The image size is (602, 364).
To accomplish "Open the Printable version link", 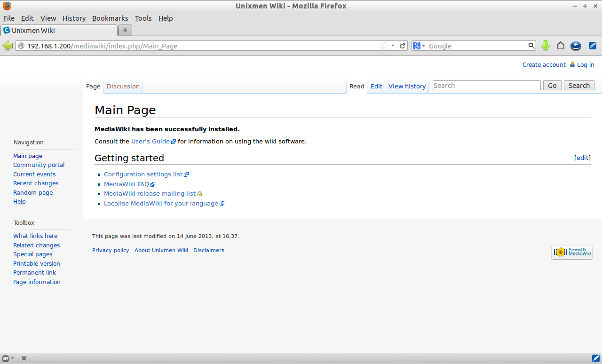I will 37,263.
